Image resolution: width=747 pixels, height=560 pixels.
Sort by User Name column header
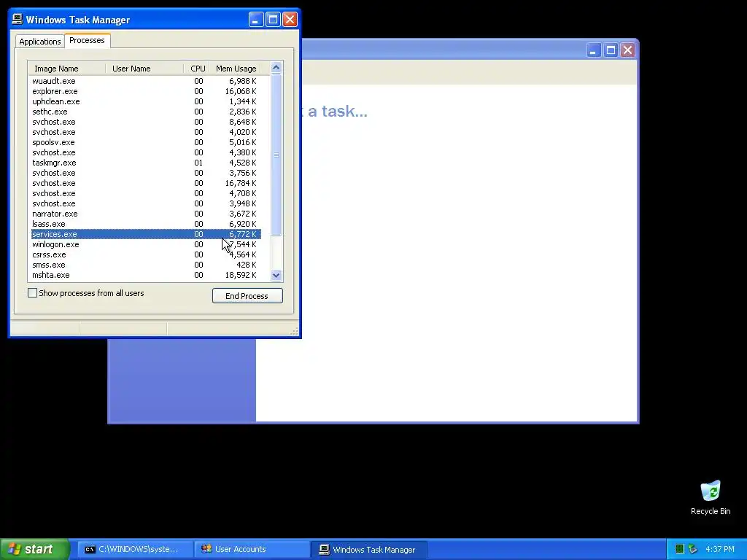point(144,69)
